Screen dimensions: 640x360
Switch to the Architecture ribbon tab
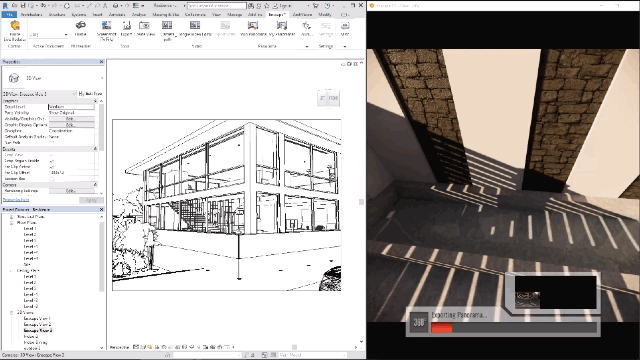click(x=31, y=14)
